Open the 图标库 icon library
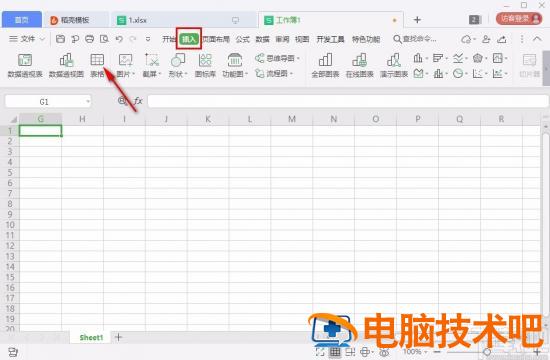 (x=205, y=65)
